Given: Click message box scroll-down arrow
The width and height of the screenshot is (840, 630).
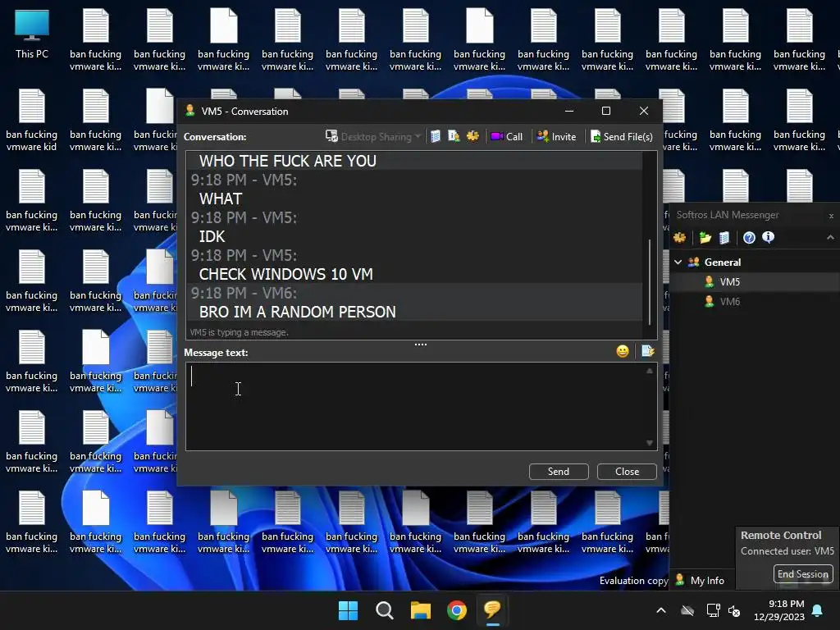Looking at the screenshot, I should 650,443.
